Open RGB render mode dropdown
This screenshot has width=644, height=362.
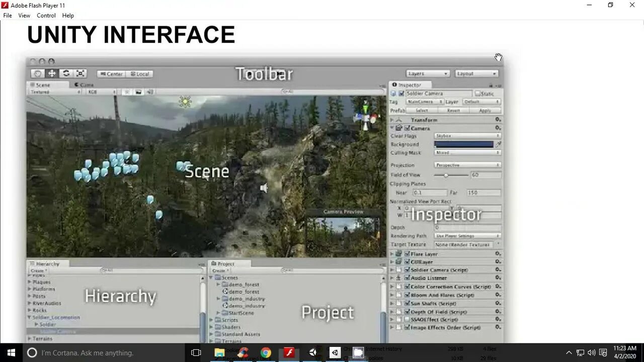[x=101, y=92]
